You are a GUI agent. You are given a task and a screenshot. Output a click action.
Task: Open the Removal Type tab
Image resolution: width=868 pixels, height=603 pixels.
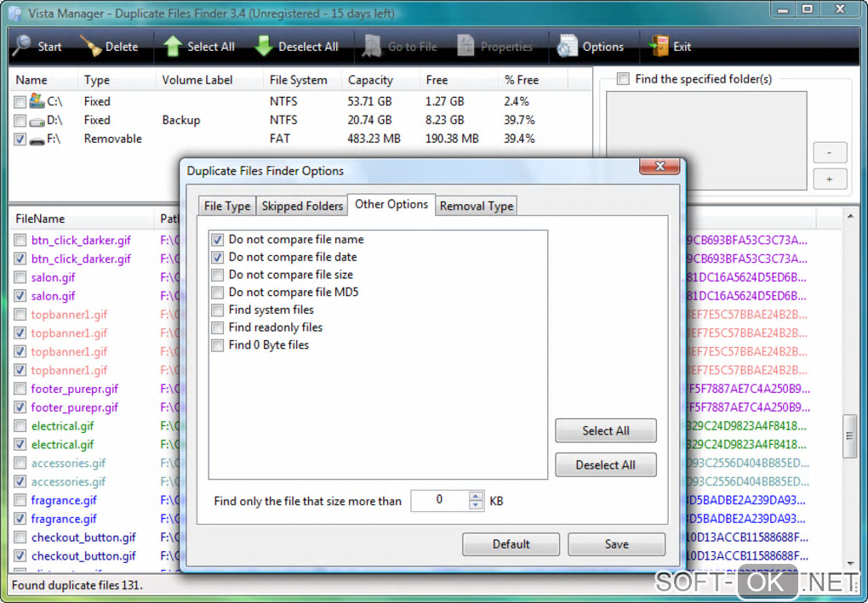[476, 206]
